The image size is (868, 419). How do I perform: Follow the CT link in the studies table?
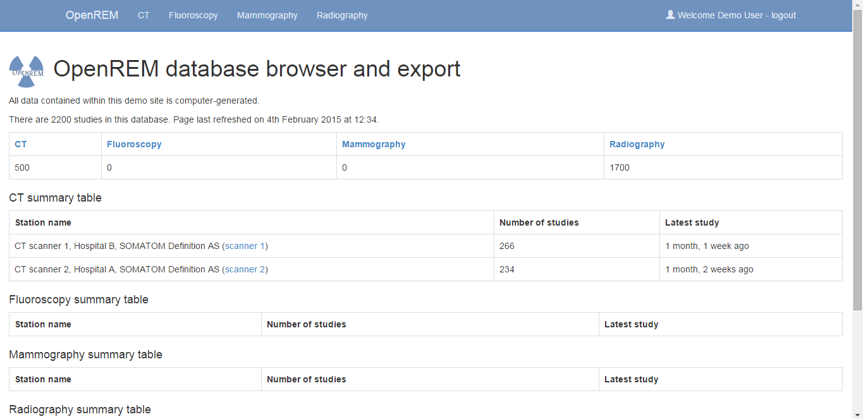(21, 144)
